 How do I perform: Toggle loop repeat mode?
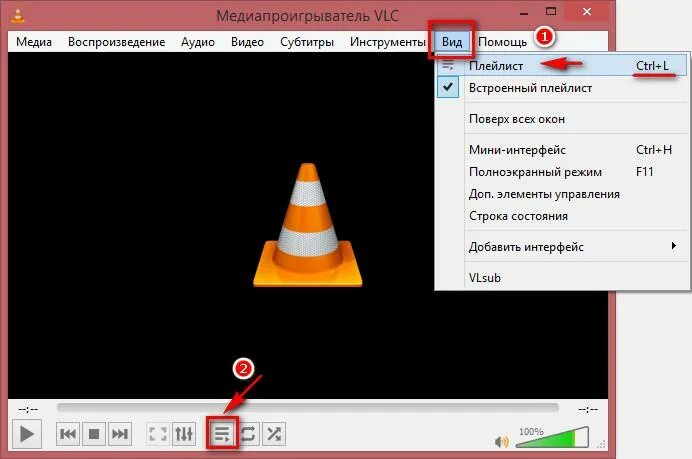click(248, 434)
